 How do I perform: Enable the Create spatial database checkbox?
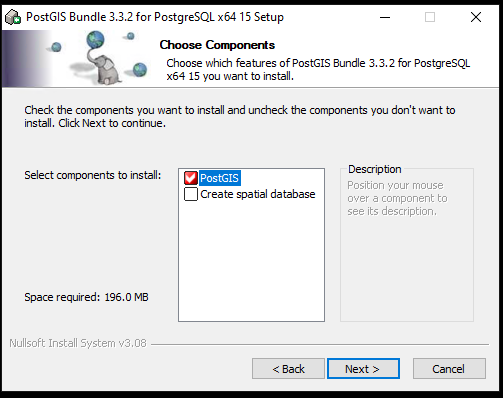[191, 194]
